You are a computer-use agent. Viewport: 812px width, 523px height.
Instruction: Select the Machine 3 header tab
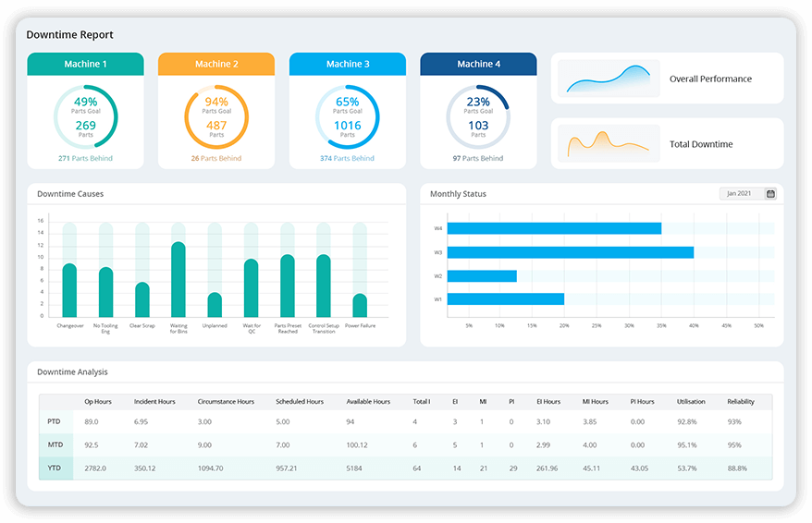point(348,64)
